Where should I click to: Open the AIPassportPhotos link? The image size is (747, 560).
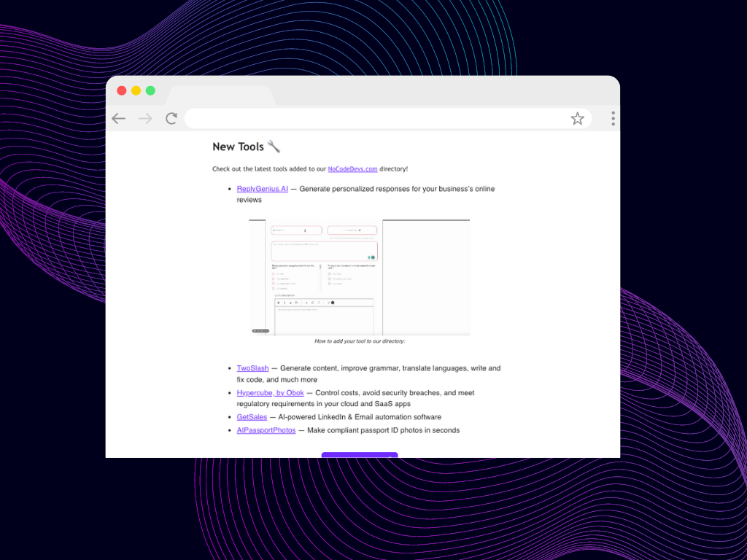pos(266,430)
